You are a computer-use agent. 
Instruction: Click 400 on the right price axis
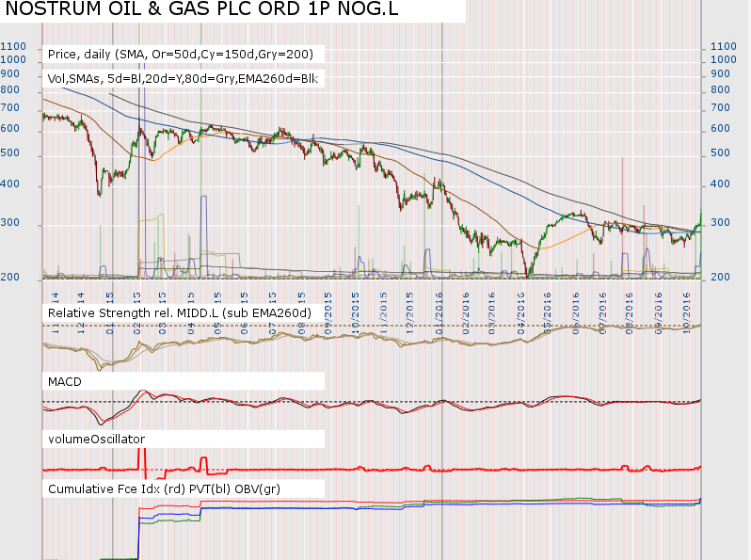[720, 184]
